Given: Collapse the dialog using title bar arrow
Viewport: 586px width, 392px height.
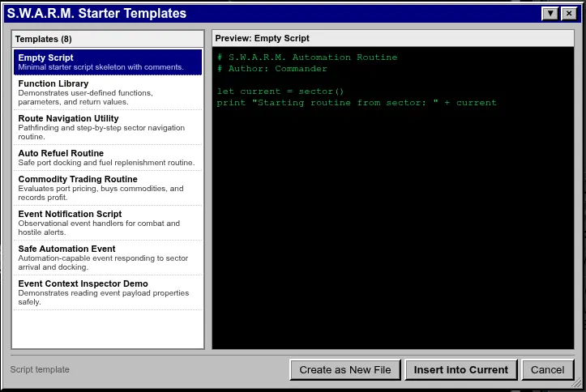Looking at the screenshot, I should click(550, 14).
